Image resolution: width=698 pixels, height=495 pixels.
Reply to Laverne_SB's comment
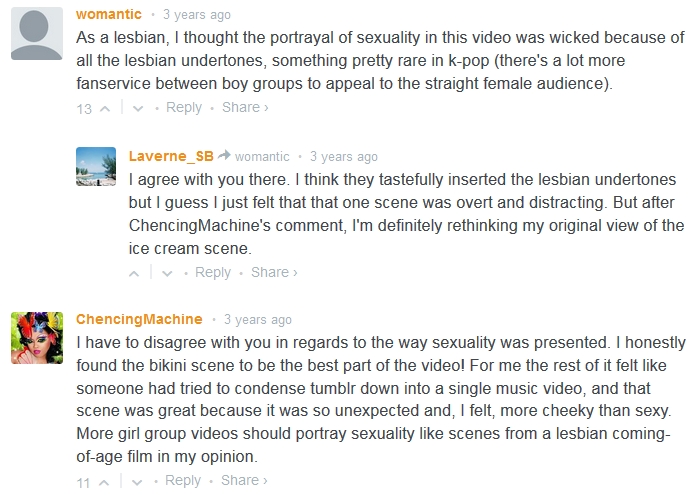click(x=213, y=272)
